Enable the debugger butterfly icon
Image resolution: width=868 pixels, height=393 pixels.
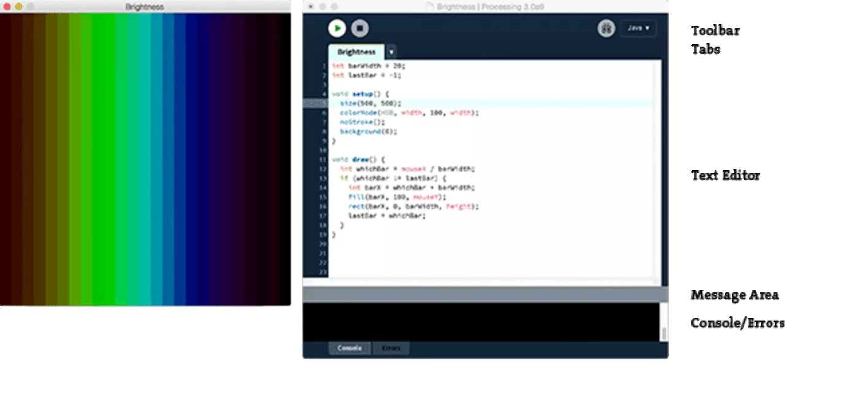606,28
